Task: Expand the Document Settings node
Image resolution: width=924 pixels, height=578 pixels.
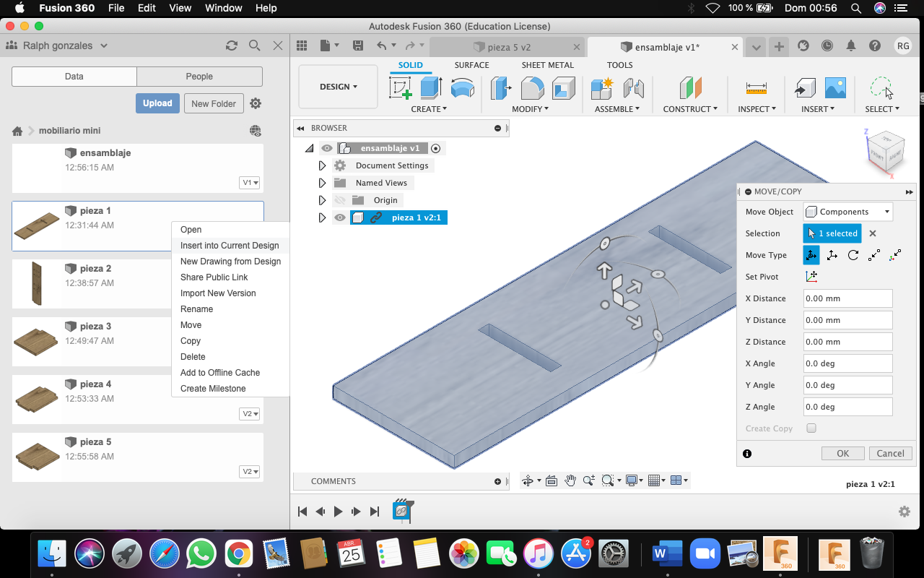Action: tap(322, 165)
